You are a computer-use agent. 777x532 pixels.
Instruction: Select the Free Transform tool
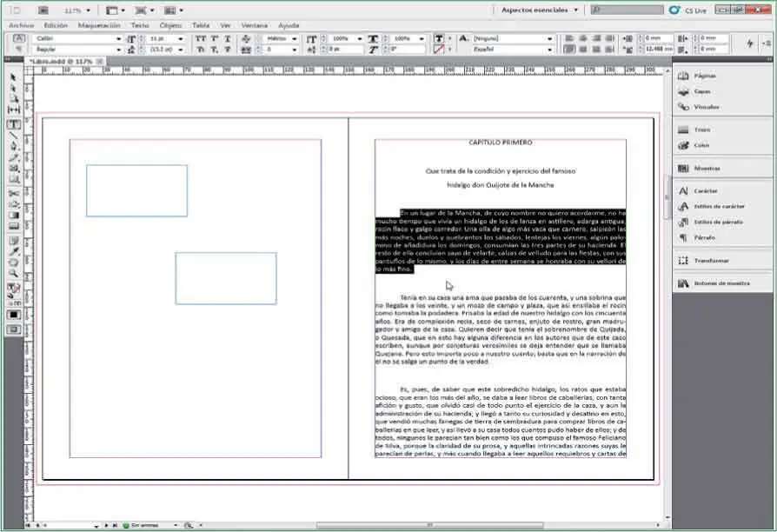pos(13,204)
